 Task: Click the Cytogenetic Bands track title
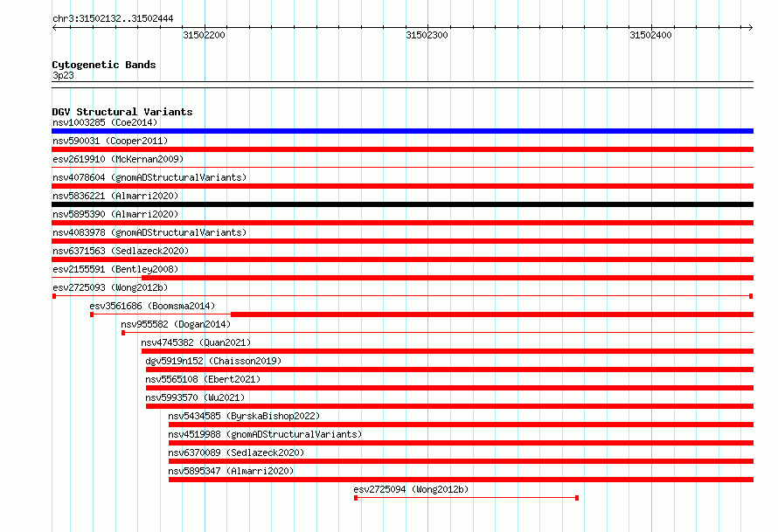[104, 65]
